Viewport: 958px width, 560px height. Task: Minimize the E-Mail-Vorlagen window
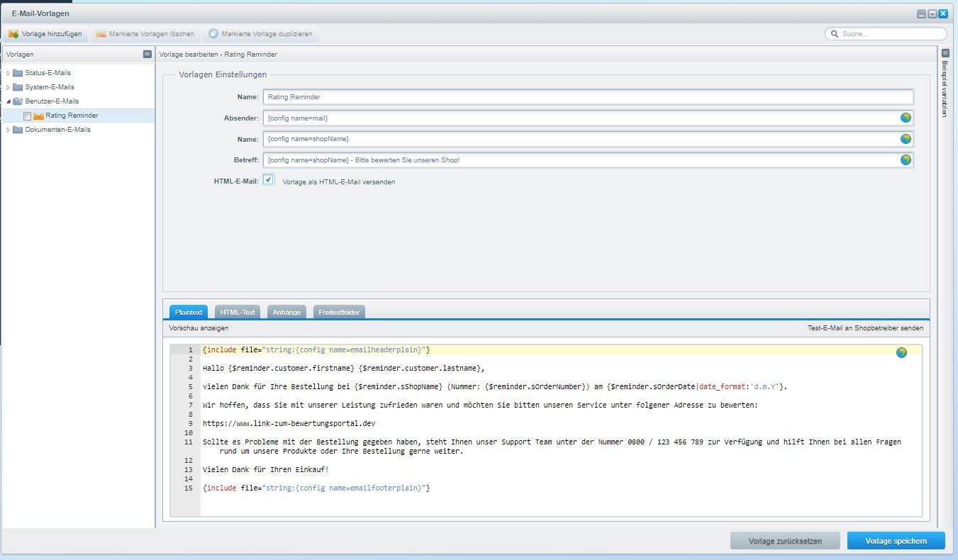click(921, 13)
